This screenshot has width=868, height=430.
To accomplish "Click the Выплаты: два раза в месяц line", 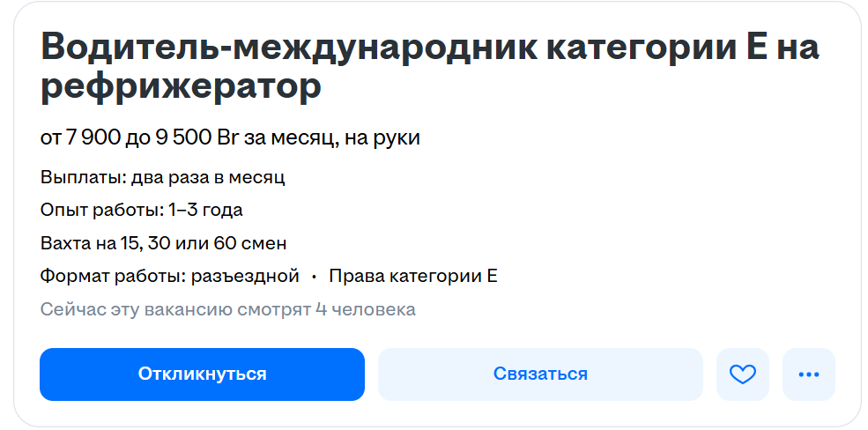I will point(163,177).
